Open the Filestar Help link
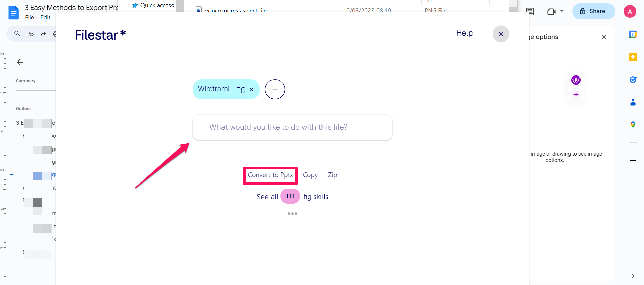The width and height of the screenshot is (644, 285). [x=465, y=33]
